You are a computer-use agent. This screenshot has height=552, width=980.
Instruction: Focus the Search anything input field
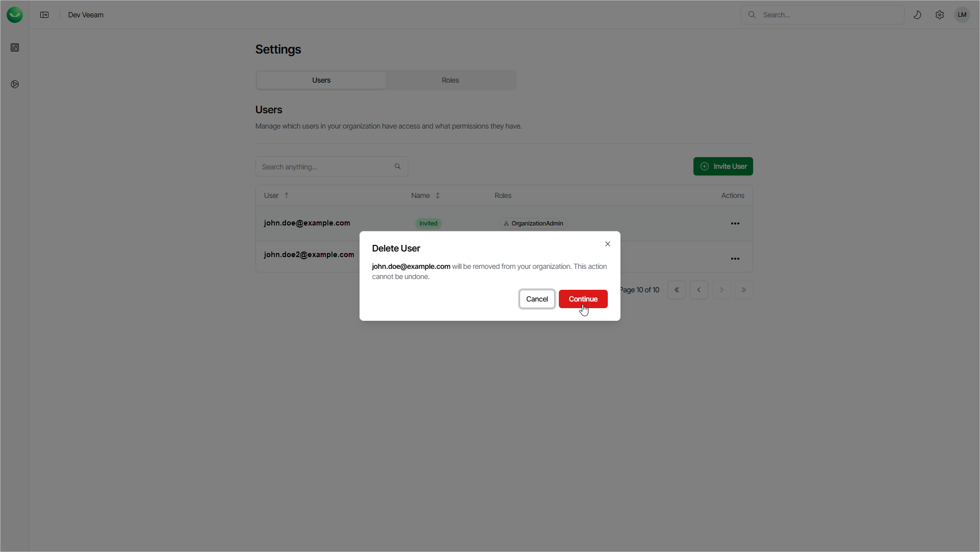click(326, 167)
